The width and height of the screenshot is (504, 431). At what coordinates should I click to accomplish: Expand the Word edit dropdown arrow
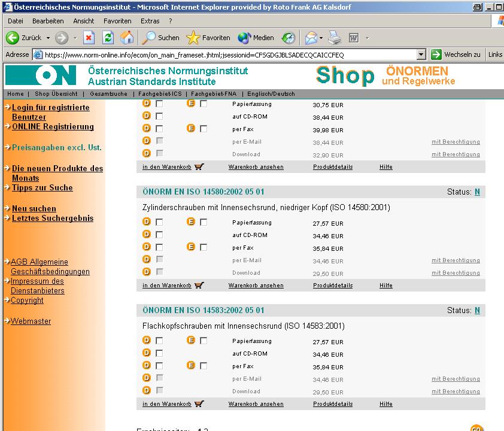(x=367, y=38)
